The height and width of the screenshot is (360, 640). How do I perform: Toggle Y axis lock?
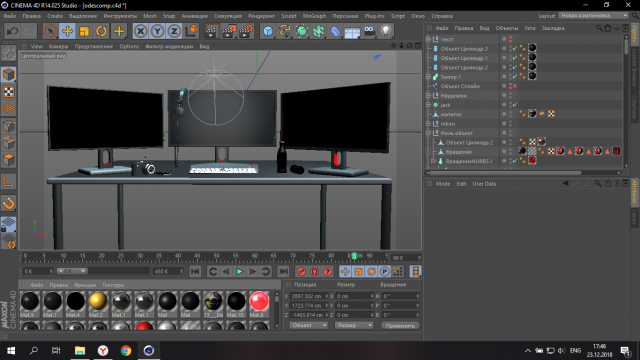[x=157, y=31]
